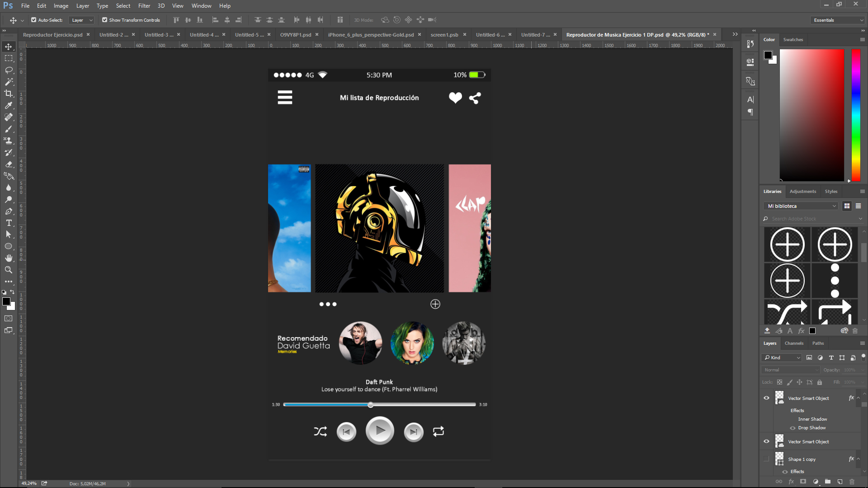The image size is (868, 488).
Task: Select the Brush tool
Action: pos(9,129)
